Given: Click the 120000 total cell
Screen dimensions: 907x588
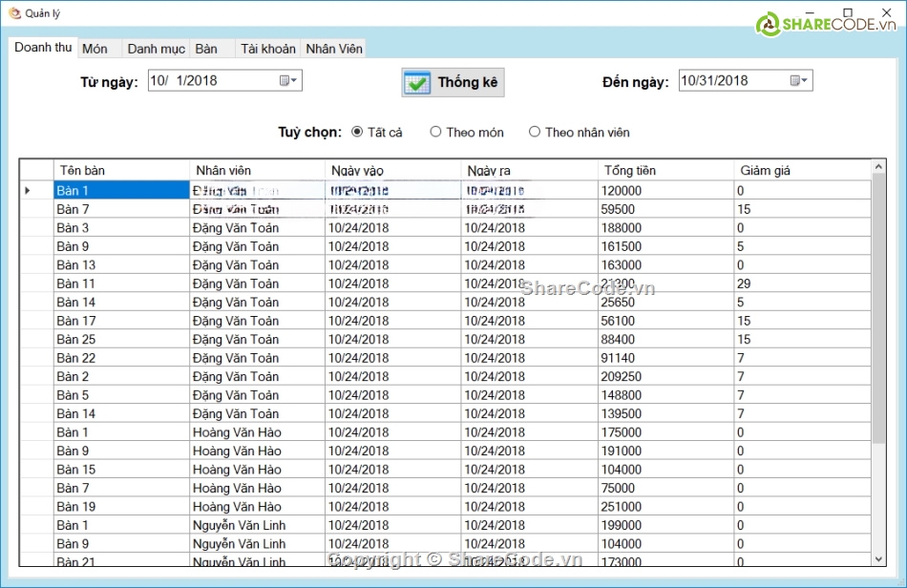Looking at the screenshot, I should pyautogui.click(x=665, y=190).
